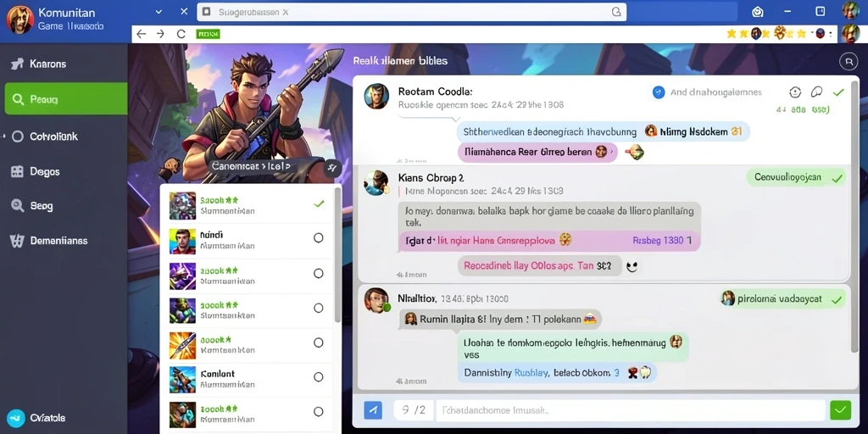This screenshot has width=868, height=434.
Task: Open Reotam Coodla's avatar
Action: pyautogui.click(x=376, y=96)
